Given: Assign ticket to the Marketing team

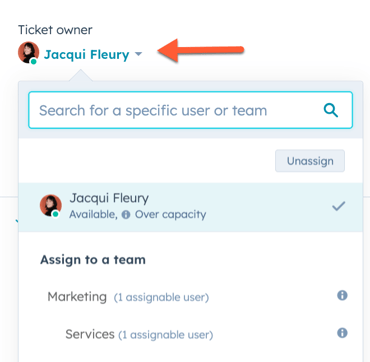Looking at the screenshot, I should (x=190, y=296).
